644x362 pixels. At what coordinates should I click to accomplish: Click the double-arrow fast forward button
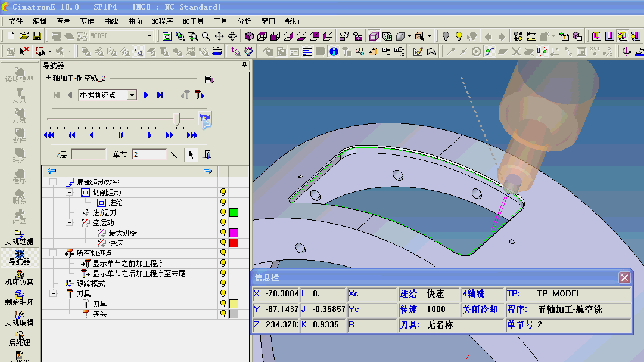click(169, 135)
